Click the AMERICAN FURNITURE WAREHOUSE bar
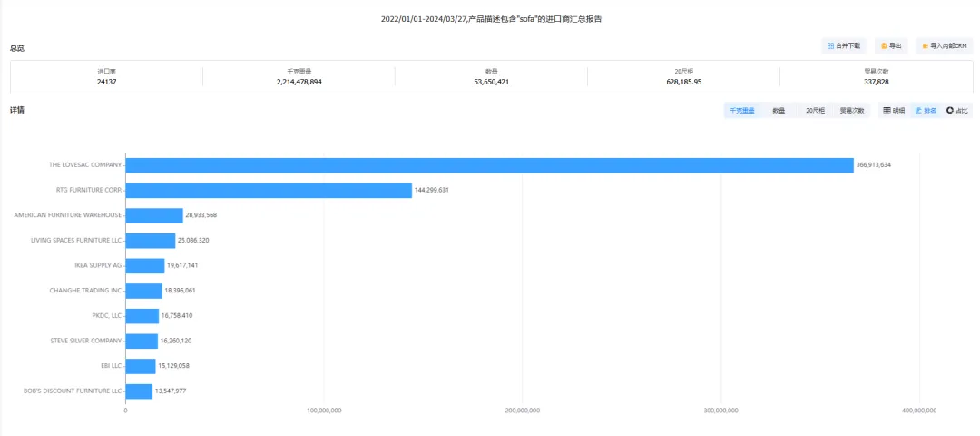This screenshot has height=436, width=980. 154,215
